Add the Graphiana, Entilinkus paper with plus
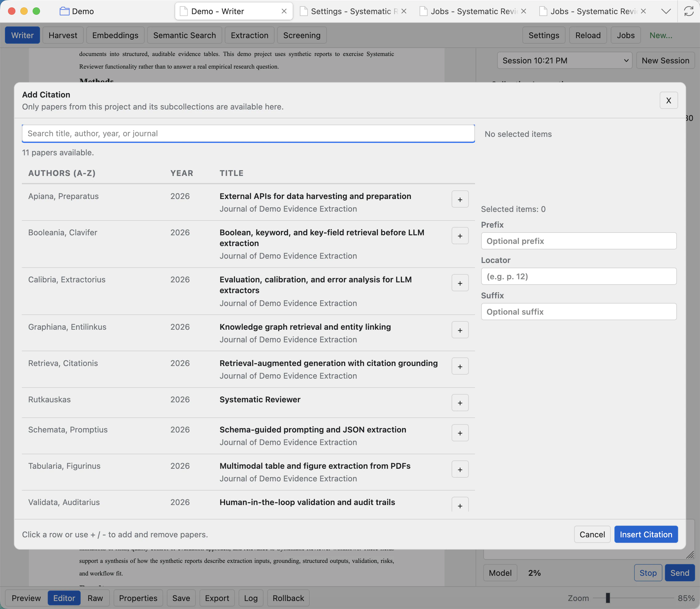 click(x=460, y=330)
